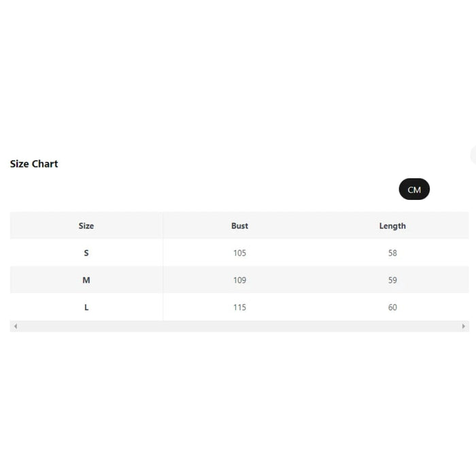
Task: Click the bust value 115
Action: (x=239, y=307)
